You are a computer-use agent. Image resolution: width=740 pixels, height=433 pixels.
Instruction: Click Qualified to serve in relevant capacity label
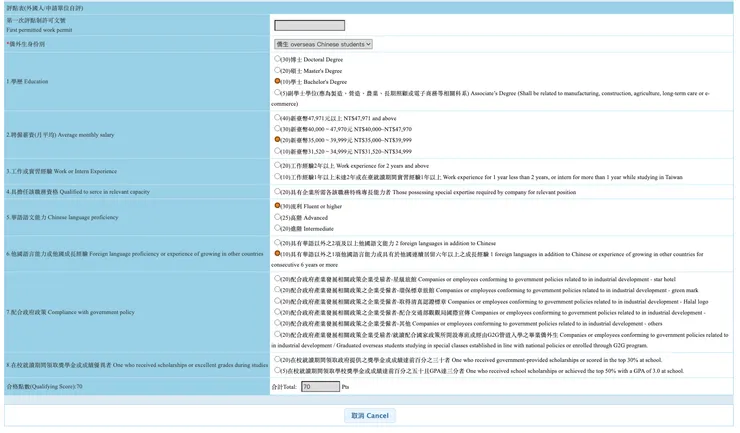pos(78,192)
